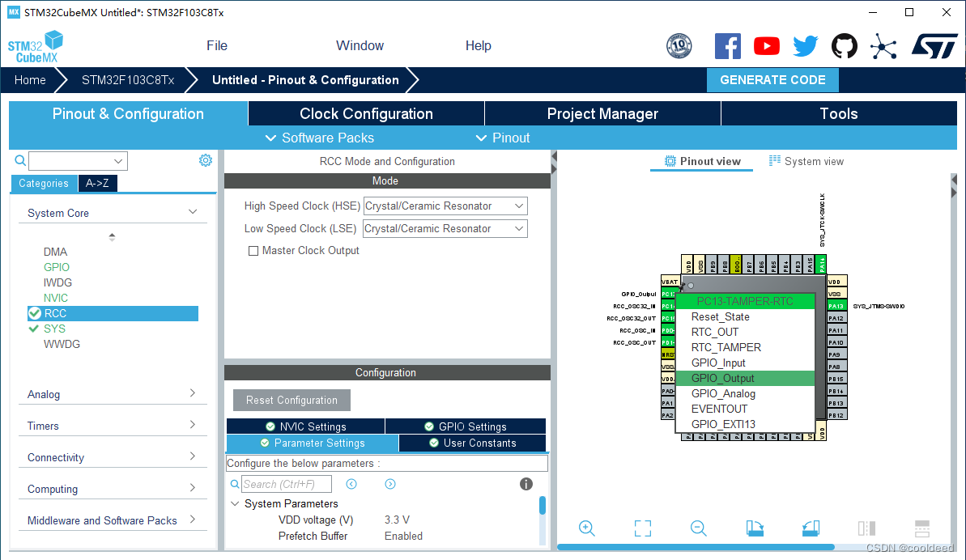Expand the Software Packs menu
Screen dimensions: 966x560
point(320,138)
